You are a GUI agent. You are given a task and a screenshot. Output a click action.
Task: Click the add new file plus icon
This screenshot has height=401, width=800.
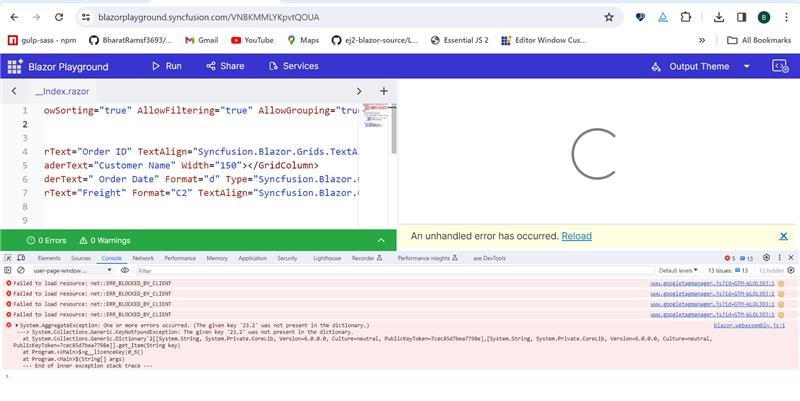pos(383,91)
